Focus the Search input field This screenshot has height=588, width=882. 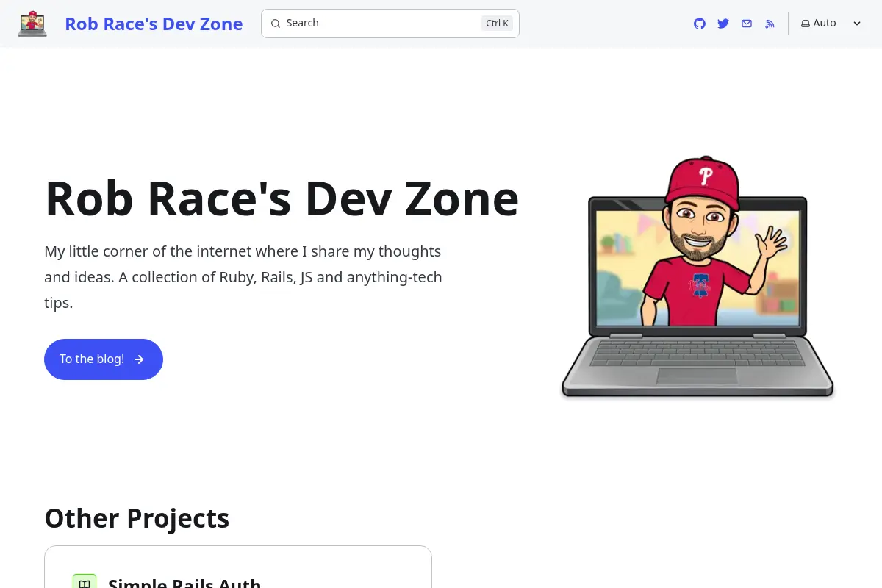tap(390, 24)
